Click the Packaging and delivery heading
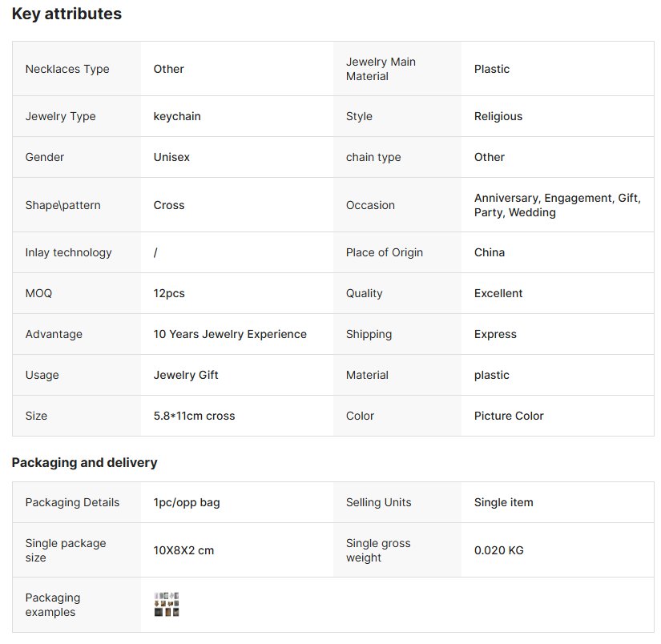Image resolution: width=661 pixels, height=644 pixels. tap(84, 462)
